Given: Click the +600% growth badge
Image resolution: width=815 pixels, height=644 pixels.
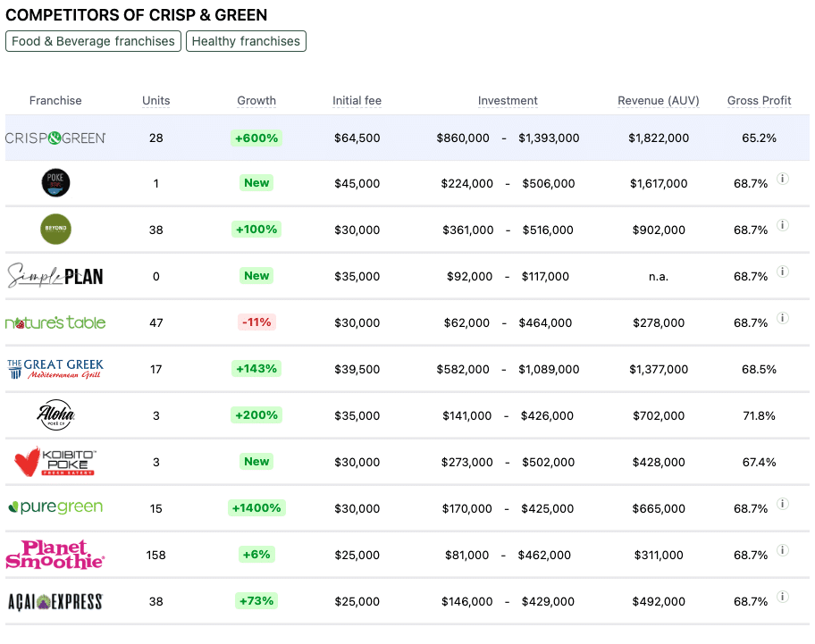Looking at the screenshot, I should tap(256, 138).
